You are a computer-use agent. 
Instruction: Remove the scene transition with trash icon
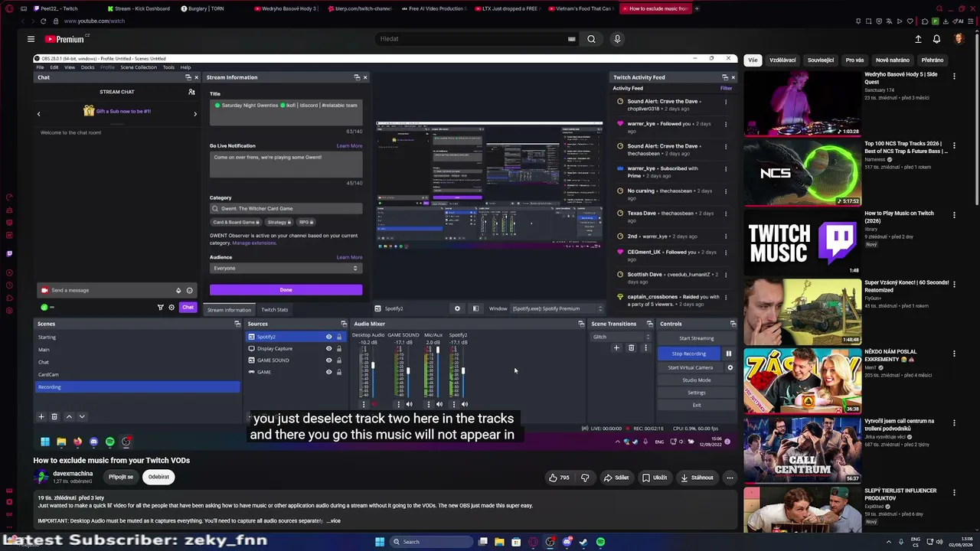click(x=631, y=348)
